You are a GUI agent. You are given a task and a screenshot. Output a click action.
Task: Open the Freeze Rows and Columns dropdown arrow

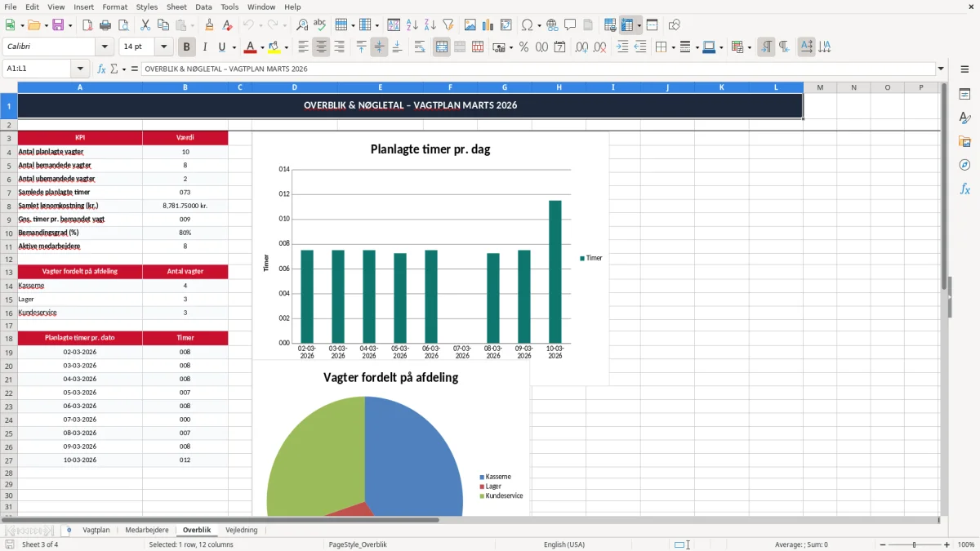click(639, 25)
